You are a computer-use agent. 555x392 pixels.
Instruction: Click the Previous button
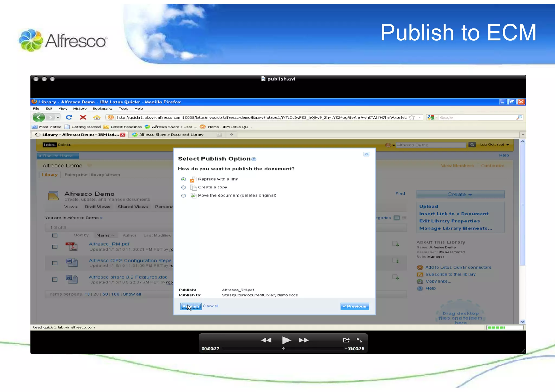(x=354, y=306)
